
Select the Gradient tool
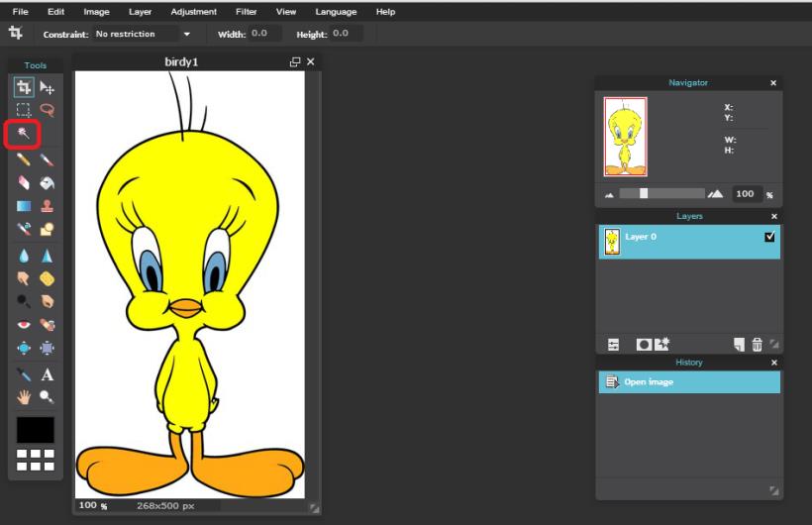[x=24, y=207]
